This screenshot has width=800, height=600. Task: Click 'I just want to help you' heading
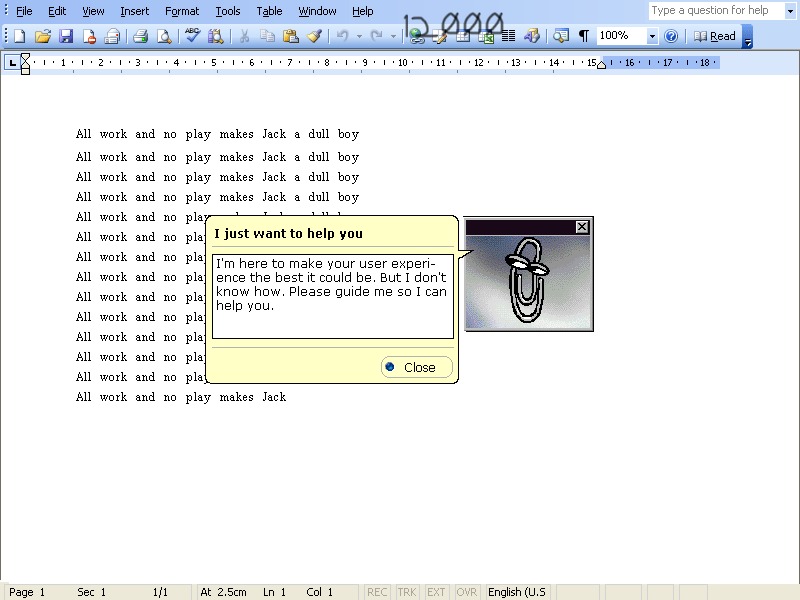click(288, 234)
